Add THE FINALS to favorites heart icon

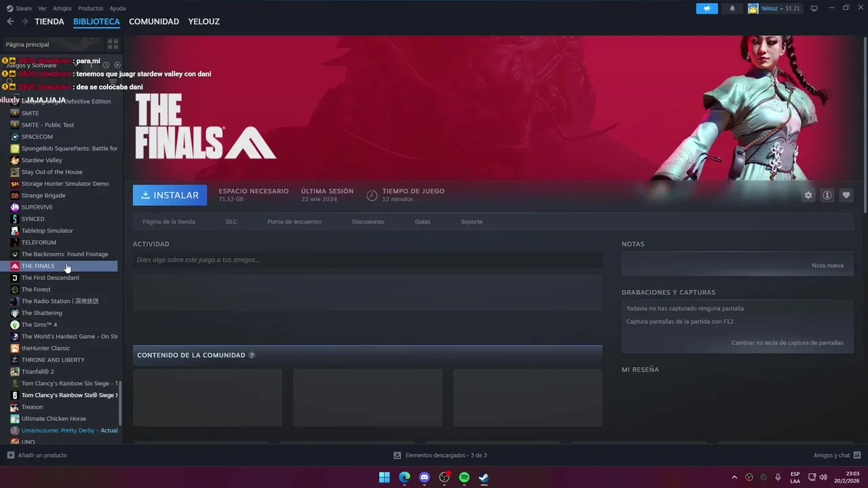pyautogui.click(x=846, y=195)
